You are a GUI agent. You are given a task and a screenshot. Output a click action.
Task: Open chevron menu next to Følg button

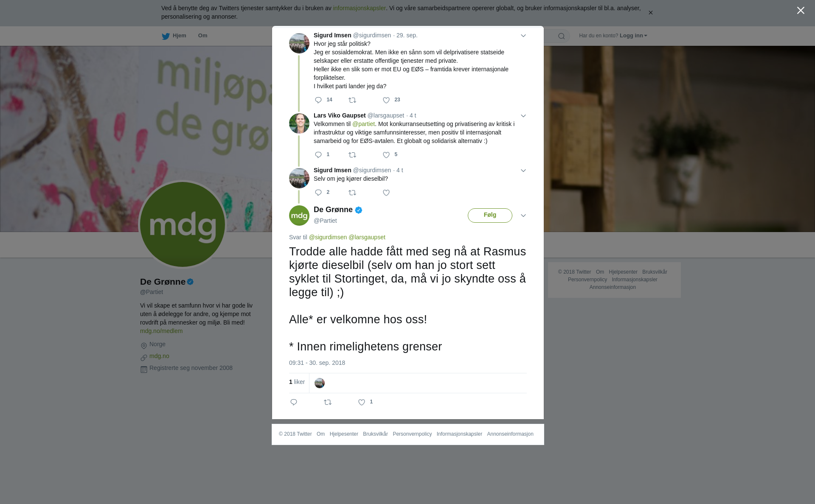tap(523, 216)
